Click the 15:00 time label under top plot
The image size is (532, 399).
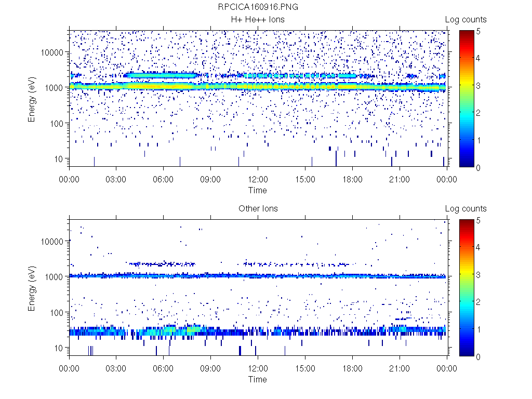click(x=305, y=179)
